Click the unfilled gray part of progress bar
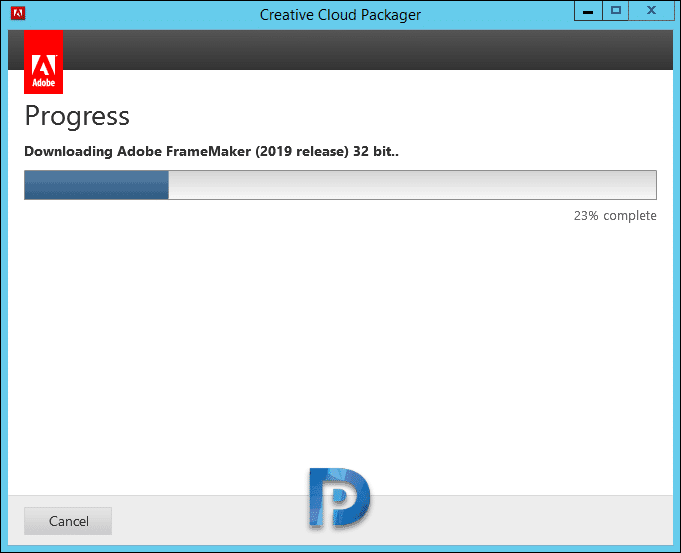This screenshot has width=681, height=553. 413,185
